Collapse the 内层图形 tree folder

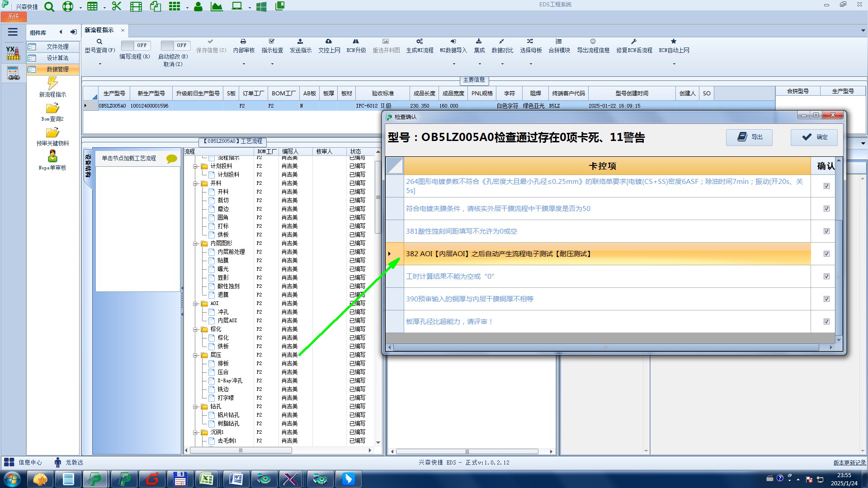(196, 244)
